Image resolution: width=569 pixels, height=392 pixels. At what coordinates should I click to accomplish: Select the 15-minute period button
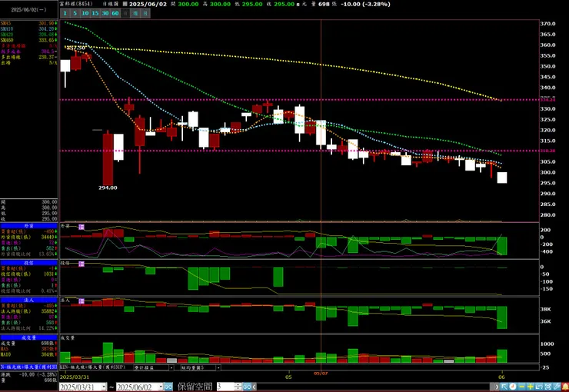pos(95,13)
